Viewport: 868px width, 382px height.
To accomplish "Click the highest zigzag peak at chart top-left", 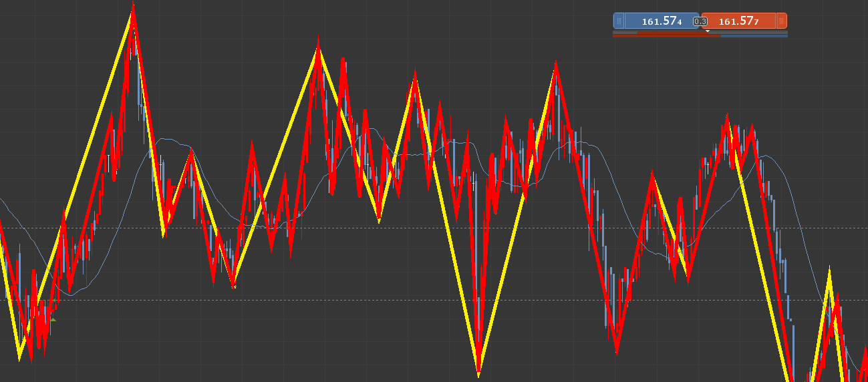I will (x=133, y=8).
